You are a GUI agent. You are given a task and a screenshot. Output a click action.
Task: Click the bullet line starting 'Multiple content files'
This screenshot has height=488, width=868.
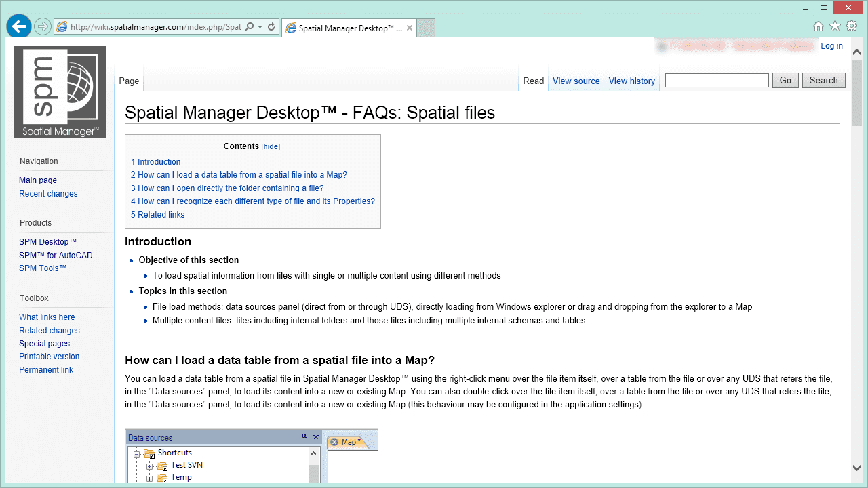click(369, 321)
